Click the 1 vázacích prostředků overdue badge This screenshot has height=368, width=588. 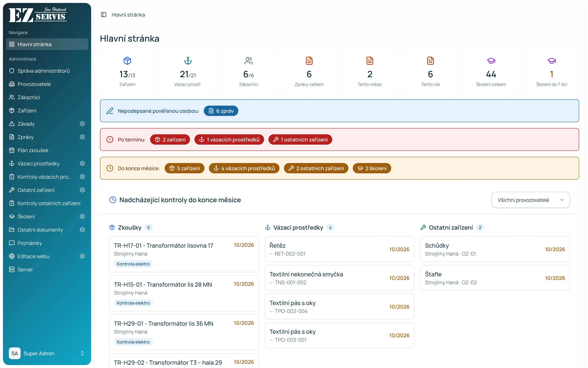(x=229, y=139)
